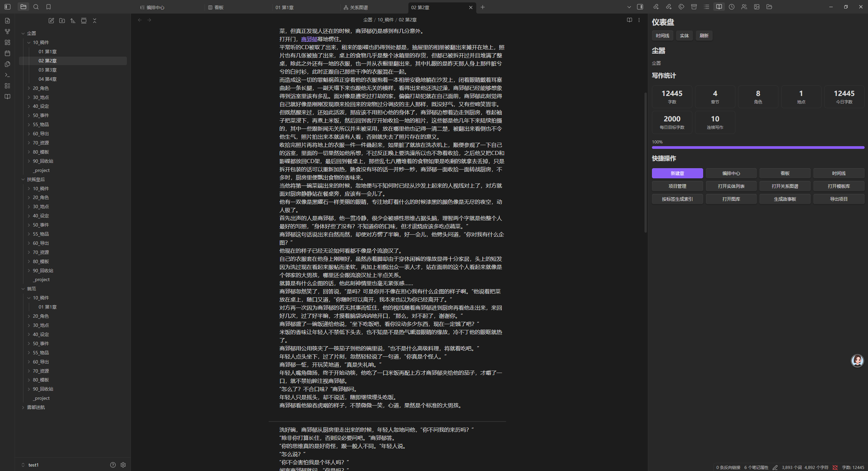Toggle the right sidebar panel
Screen dimensions: 868x471
pyautogui.click(x=640, y=7)
